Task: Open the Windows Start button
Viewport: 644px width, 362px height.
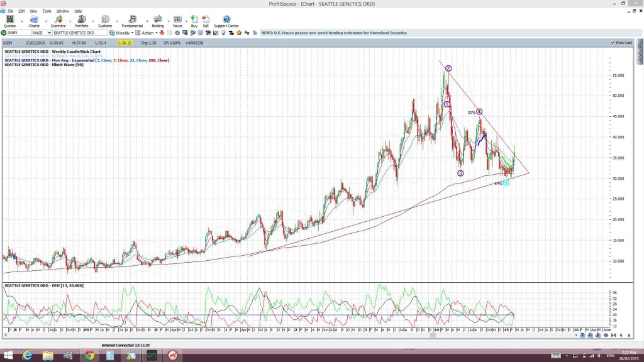Action: point(8,356)
